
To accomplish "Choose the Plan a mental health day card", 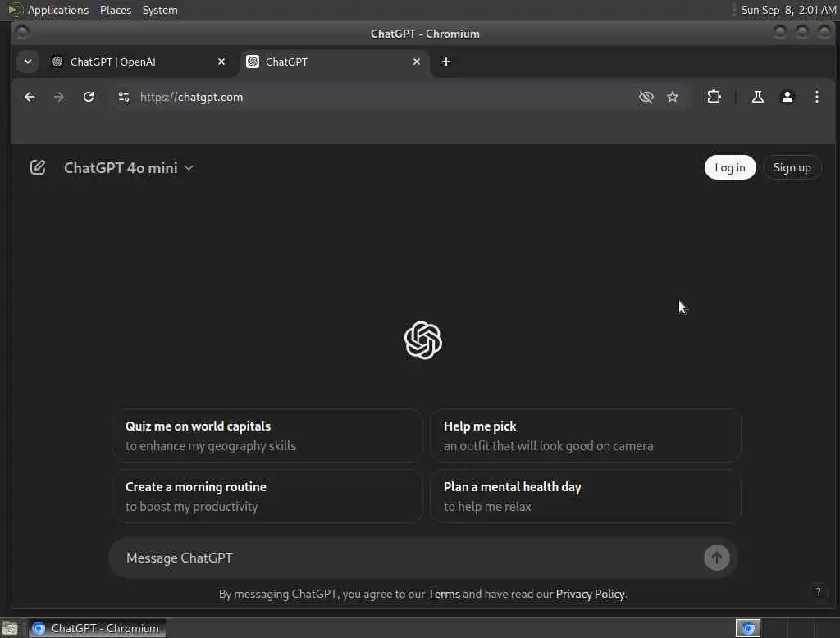I will (x=585, y=496).
